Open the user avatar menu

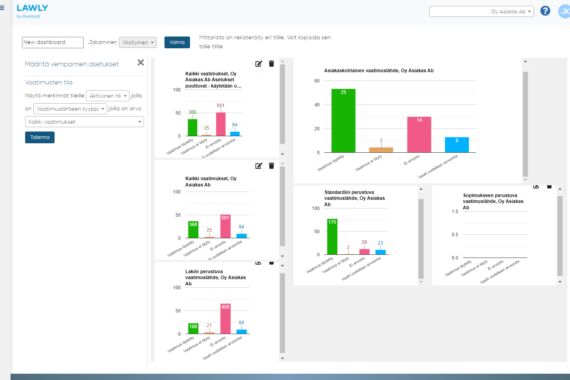click(x=564, y=11)
